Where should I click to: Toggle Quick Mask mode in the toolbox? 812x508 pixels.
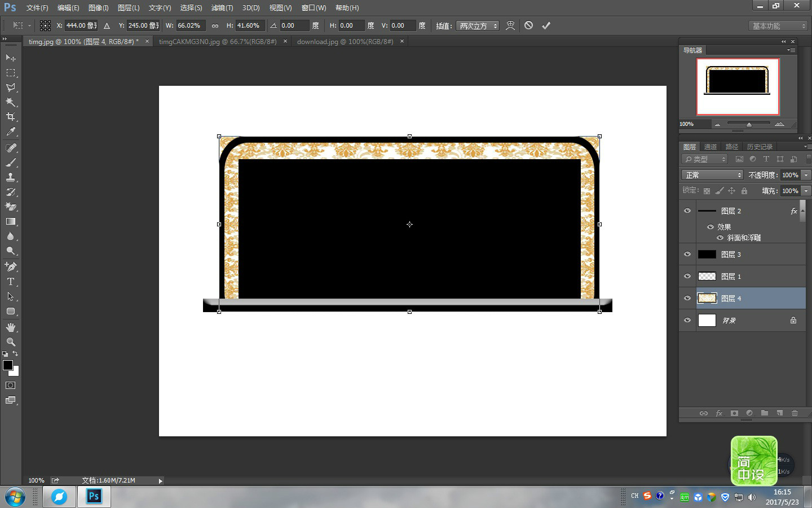pos(11,386)
